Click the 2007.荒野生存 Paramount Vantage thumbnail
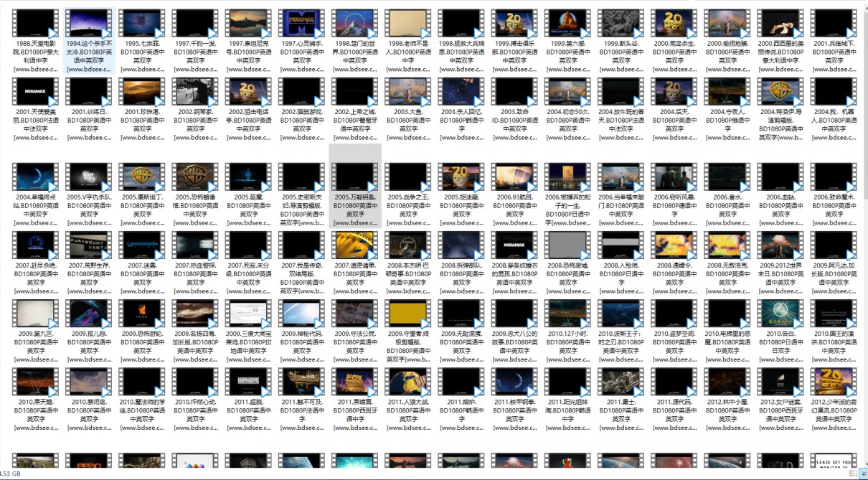This screenshot has width=868, height=480. pyautogui.click(x=89, y=245)
